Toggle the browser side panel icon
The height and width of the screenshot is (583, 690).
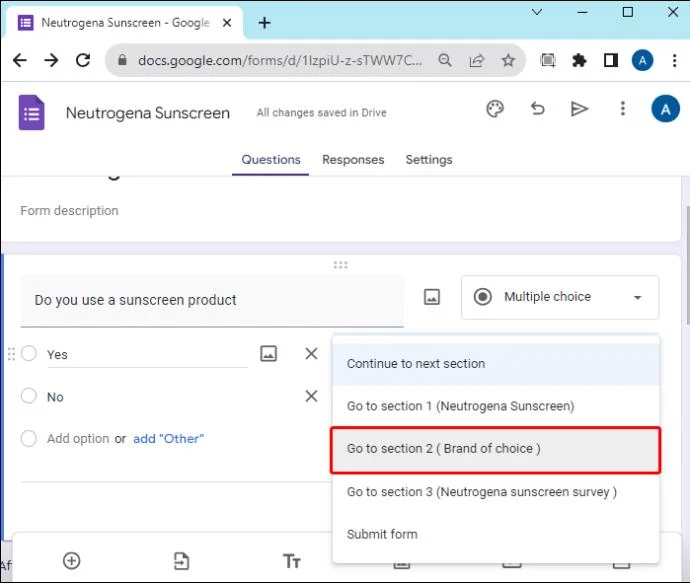611,60
